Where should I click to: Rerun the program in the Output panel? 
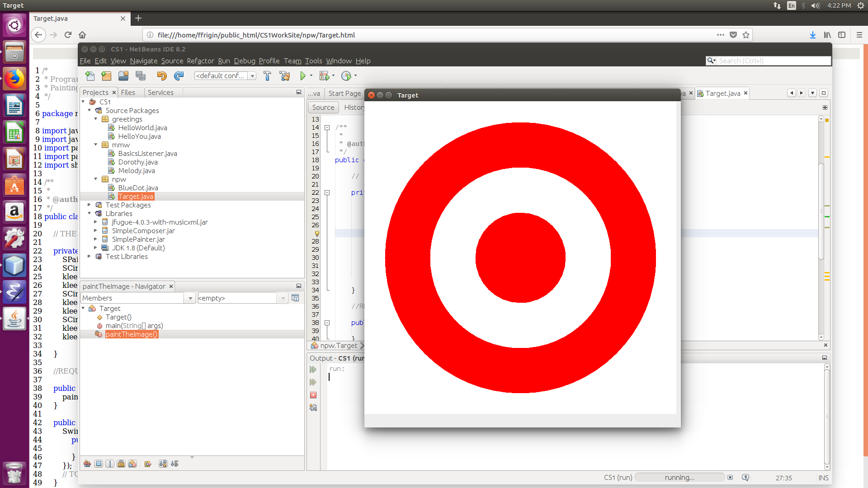313,370
